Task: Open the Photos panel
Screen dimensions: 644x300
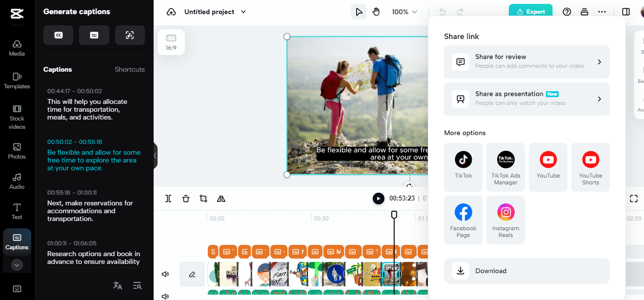Action: [17, 151]
